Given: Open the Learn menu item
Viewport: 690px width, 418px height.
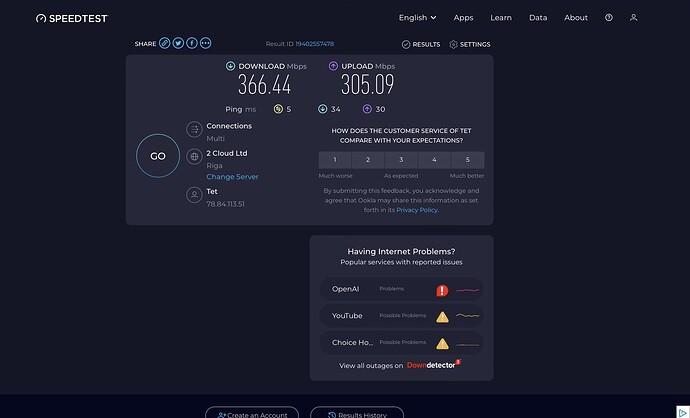Looking at the screenshot, I should [x=501, y=18].
